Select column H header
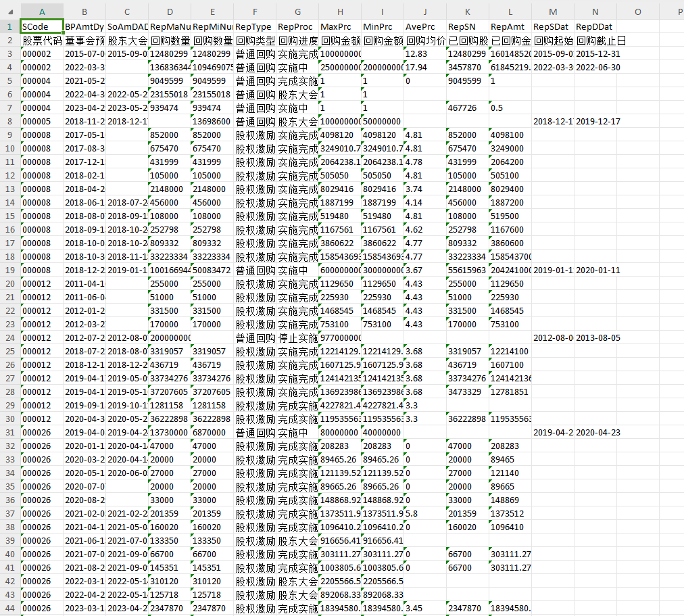The height and width of the screenshot is (616, 684). tap(339, 11)
